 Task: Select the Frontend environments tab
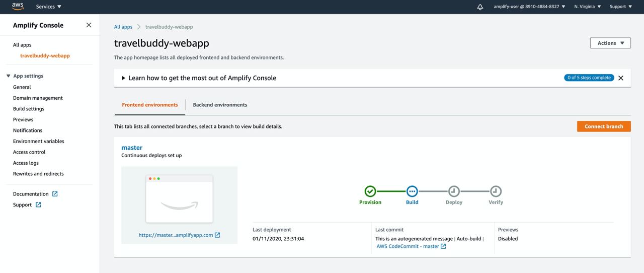click(150, 105)
